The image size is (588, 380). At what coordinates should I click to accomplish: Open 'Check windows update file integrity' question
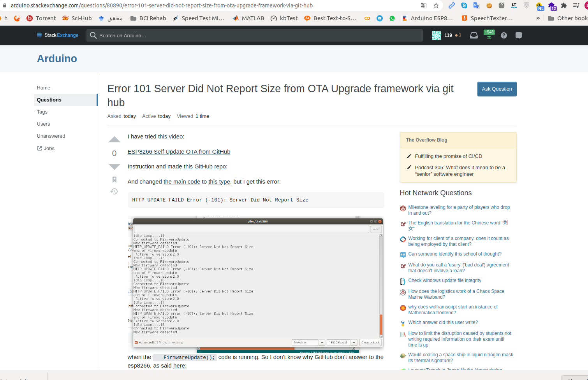click(x=445, y=280)
